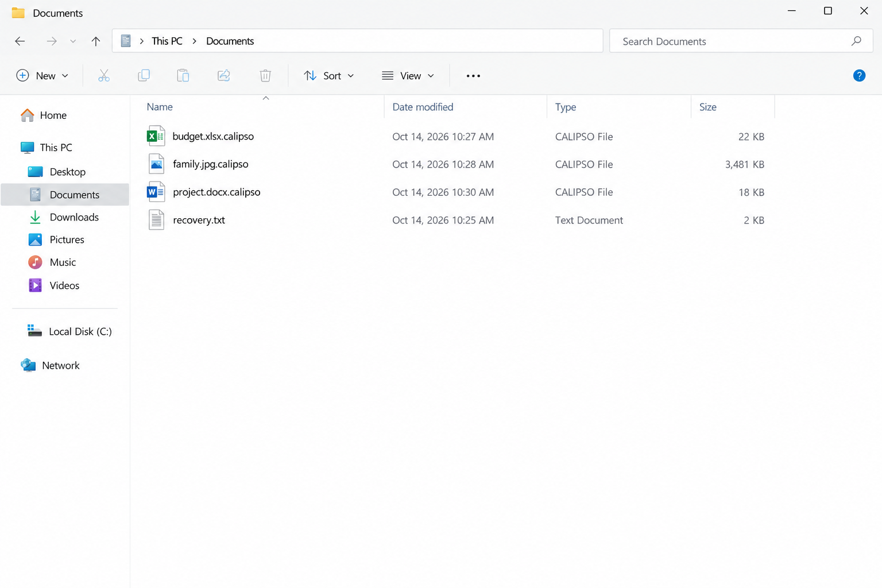Image resolution: width=882 pixels, height=588 pixels.
Task: Select the Excel icon for budget.xlsx.calipso
Action: (156, 136)
